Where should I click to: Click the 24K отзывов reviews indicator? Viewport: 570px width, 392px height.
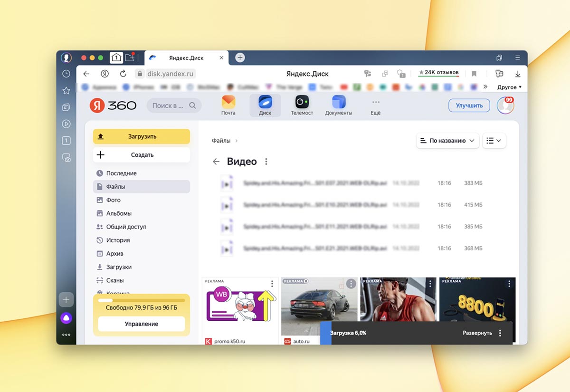pyautogui.click(x=438, y=73)
